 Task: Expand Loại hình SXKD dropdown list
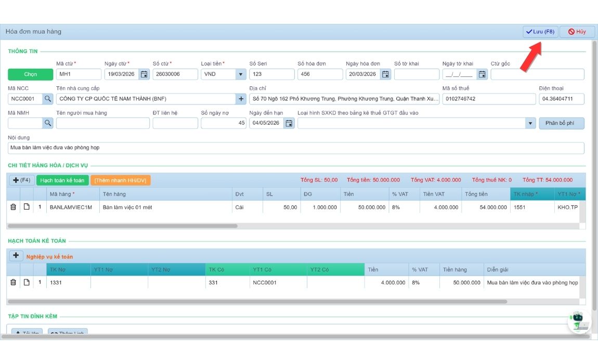(530, 123)
